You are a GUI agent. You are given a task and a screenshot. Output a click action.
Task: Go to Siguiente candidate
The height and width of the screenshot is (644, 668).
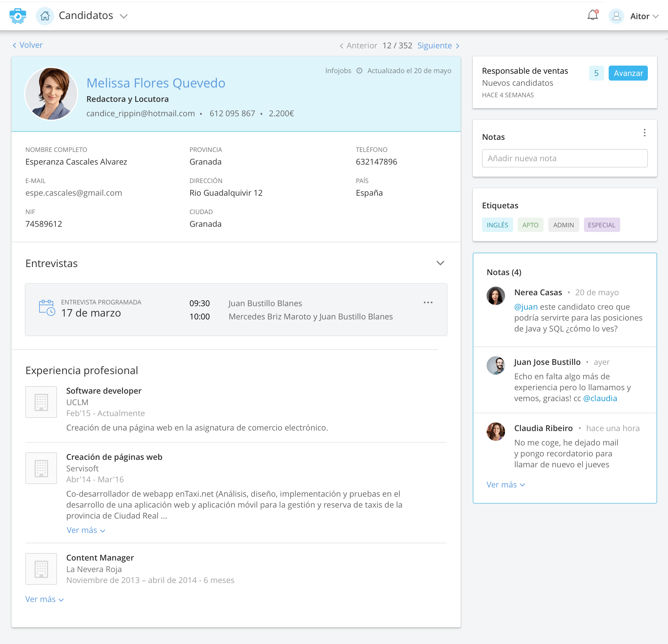pyautogui.click(x=439, y=46)
